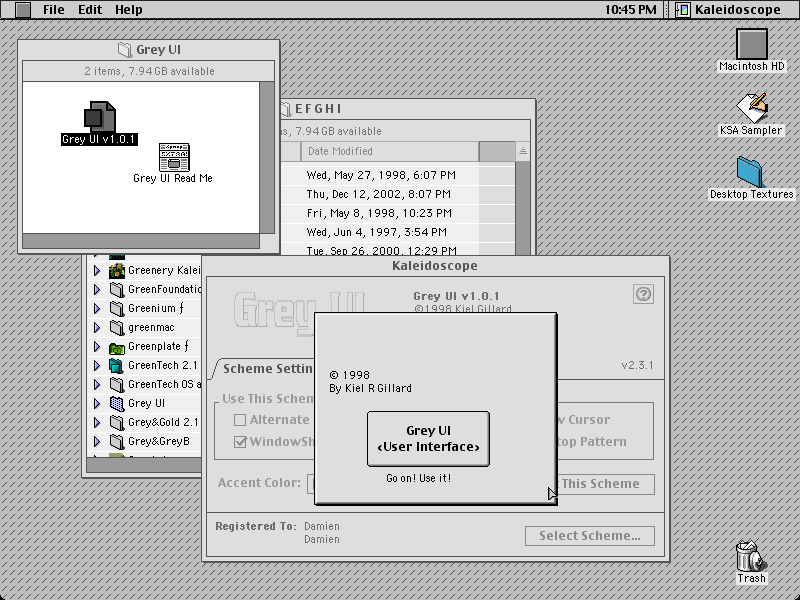This screenshot has height=600, width=800.
Task: Click the Grey UI User Interface button
Action: 428,439
